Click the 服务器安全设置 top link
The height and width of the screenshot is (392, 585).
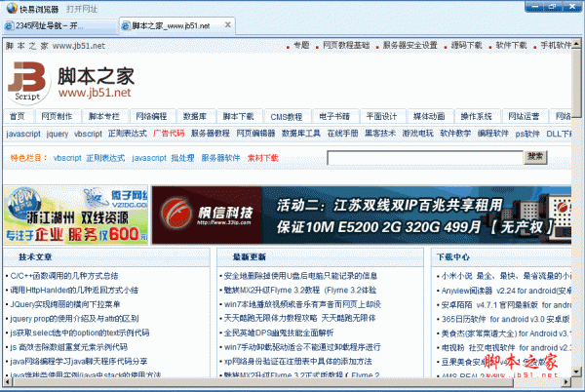pos(410,46)
